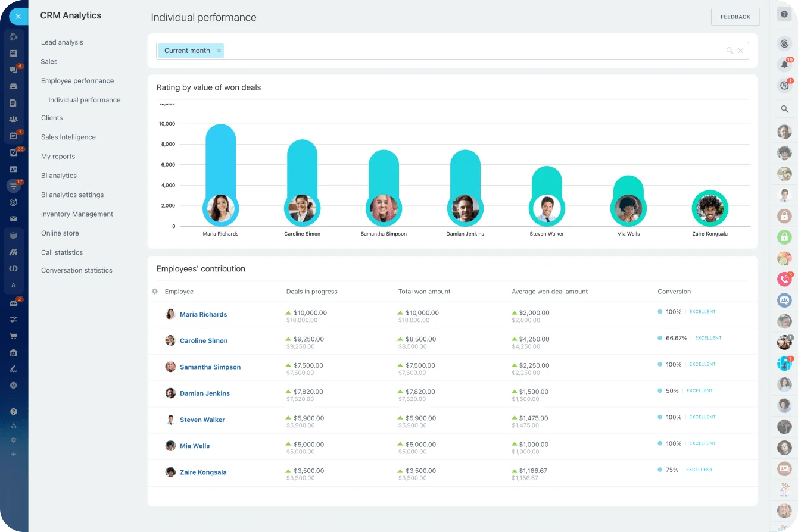The width and height of the screenshot is (798, 532).
Task: Remove the Current month filter tag
Action: (x=219, y=51)
